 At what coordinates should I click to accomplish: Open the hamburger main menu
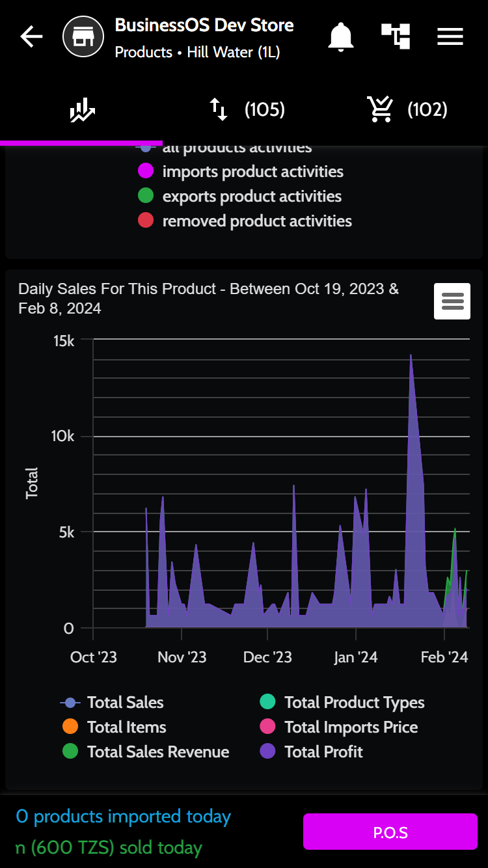coord(450,37)
